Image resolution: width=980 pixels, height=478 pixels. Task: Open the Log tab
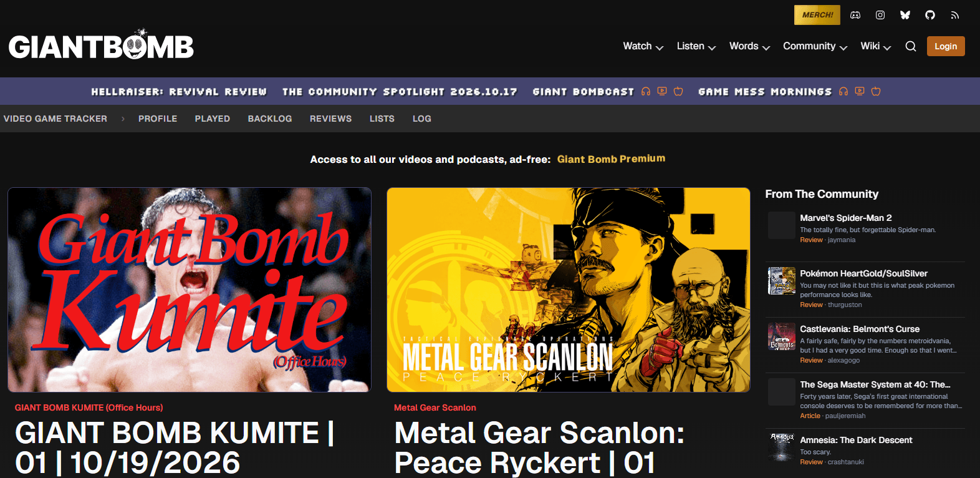[422, 119]
